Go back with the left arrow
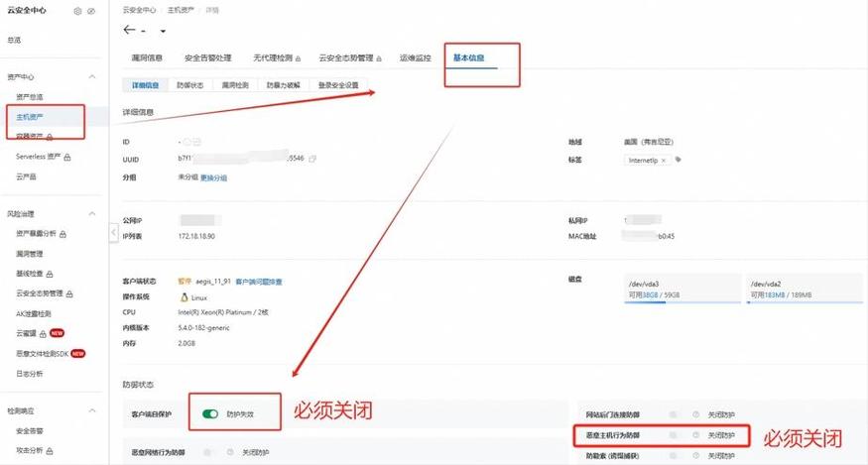The image size is (868, 465). [x=130, y=30]
